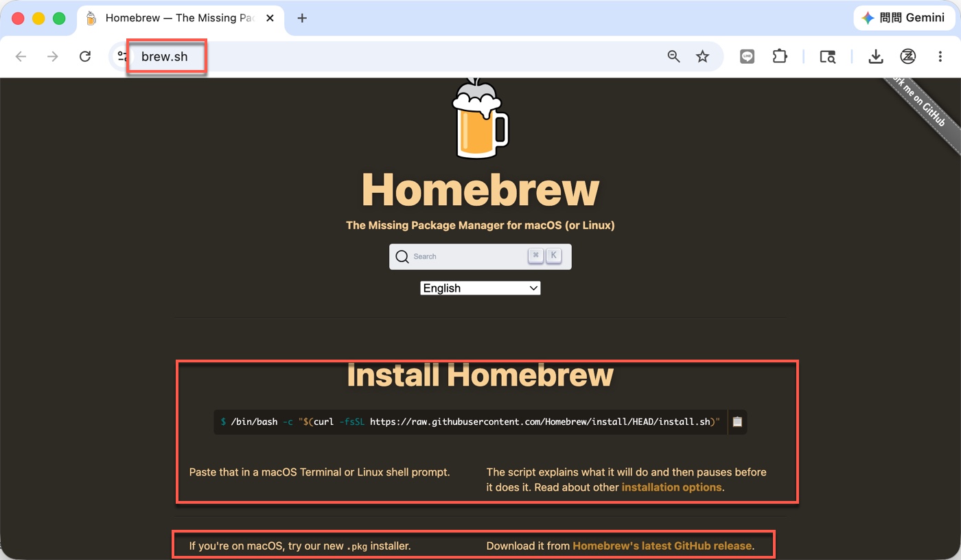Copy the install command with clipboard icon
Viewport: 961px width, 560px height.
point(737,422)
